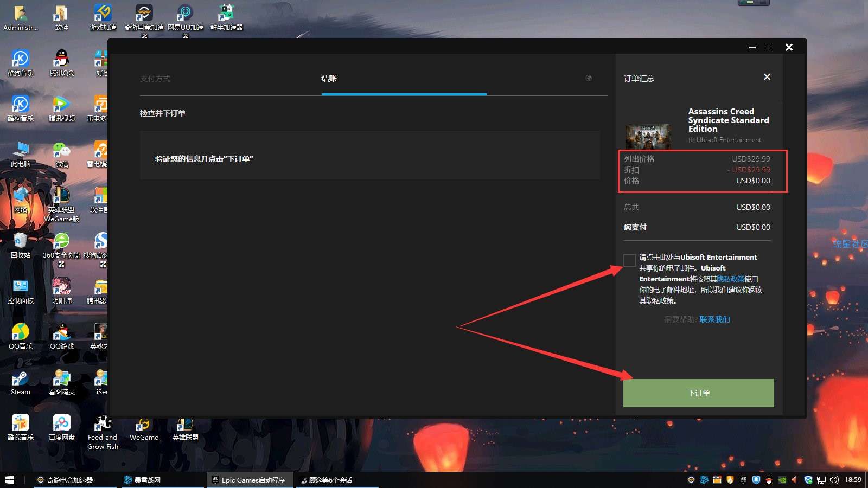This screenshot has width=868, height=488.
Task: Close the 订单汇总 order summary panel
Action: tap(767, 77)
